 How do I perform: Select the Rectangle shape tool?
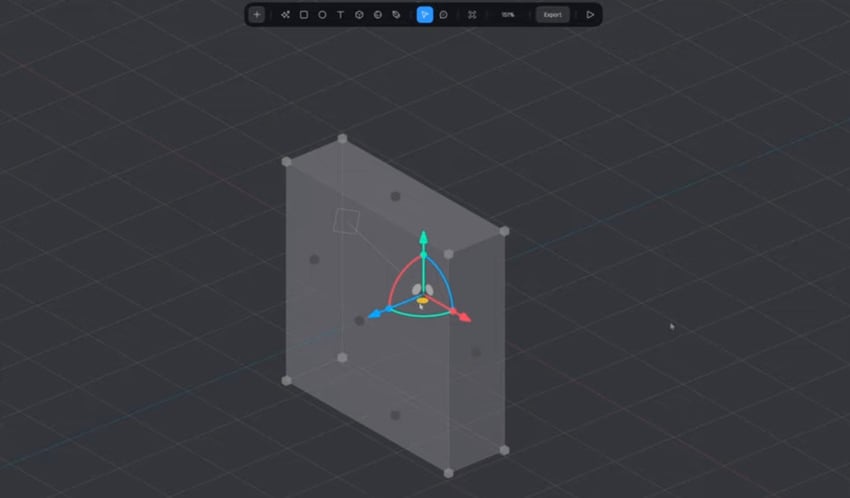click(304, 15)
